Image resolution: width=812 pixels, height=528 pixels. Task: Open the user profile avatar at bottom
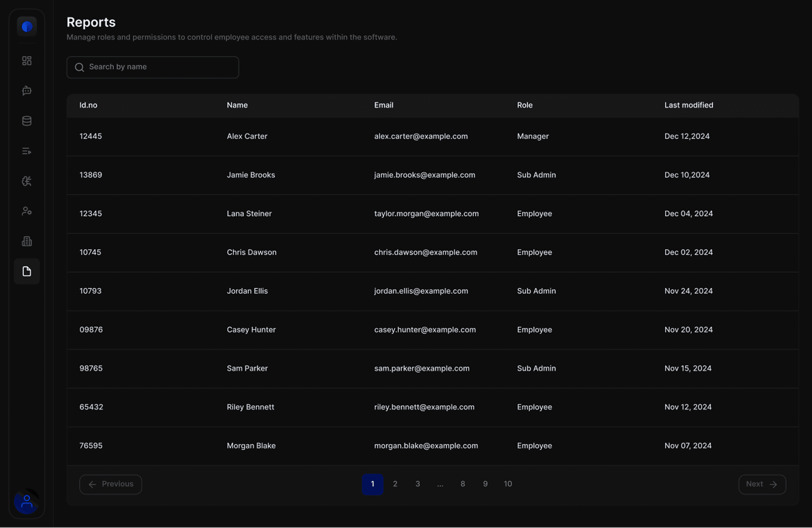(x=27, y=502)
